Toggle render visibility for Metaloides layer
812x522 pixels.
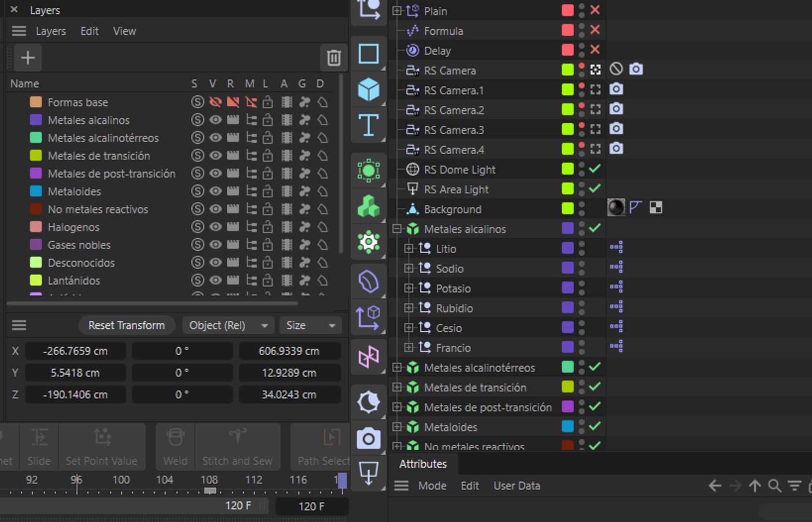click(233, 191)
